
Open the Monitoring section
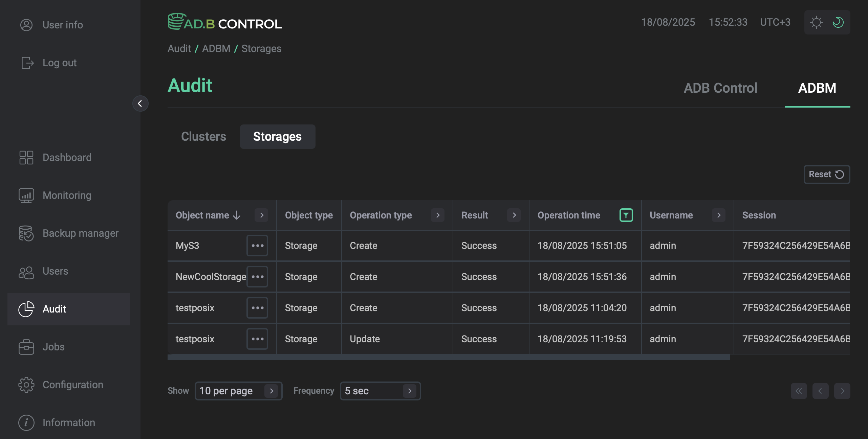tap(66, 195)
